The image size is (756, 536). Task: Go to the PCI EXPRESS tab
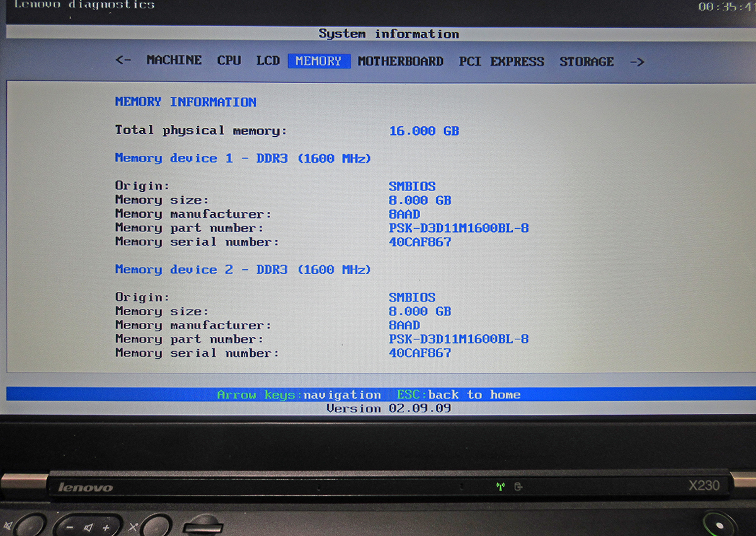[501, 61]
